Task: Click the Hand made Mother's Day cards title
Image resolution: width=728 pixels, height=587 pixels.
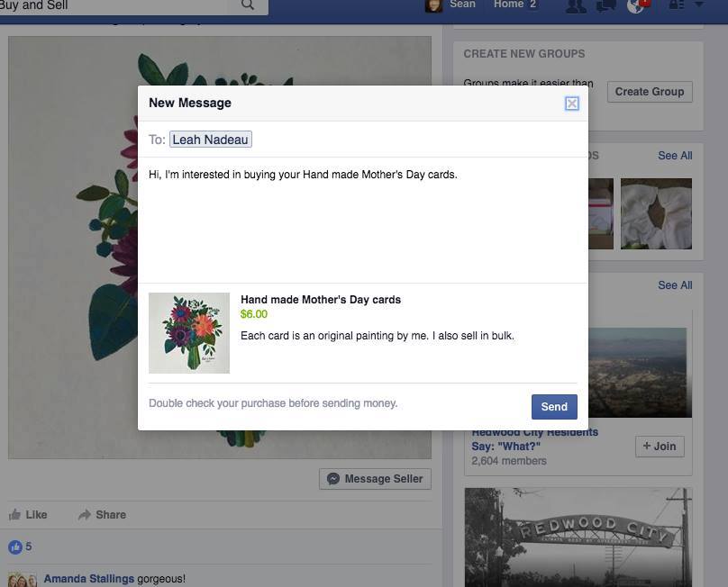Action: [x=321, y=300]
